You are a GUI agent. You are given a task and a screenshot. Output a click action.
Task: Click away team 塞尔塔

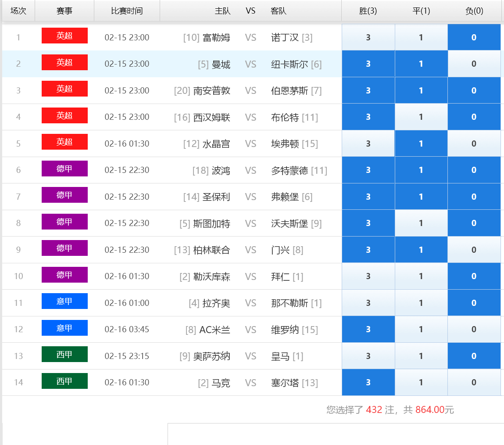pos(285,383)
